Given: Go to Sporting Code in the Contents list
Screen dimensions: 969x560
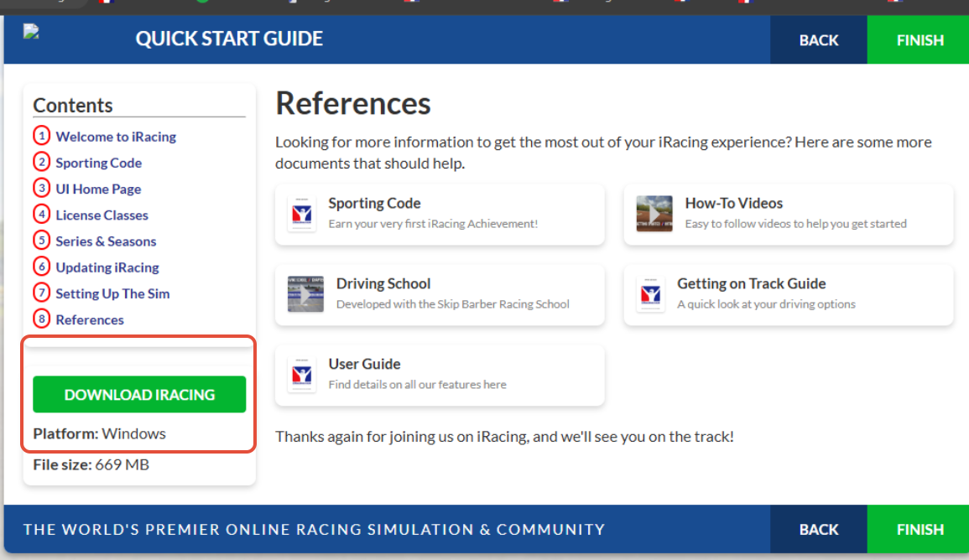Looking at the screenshot, I should coord(99,163).
